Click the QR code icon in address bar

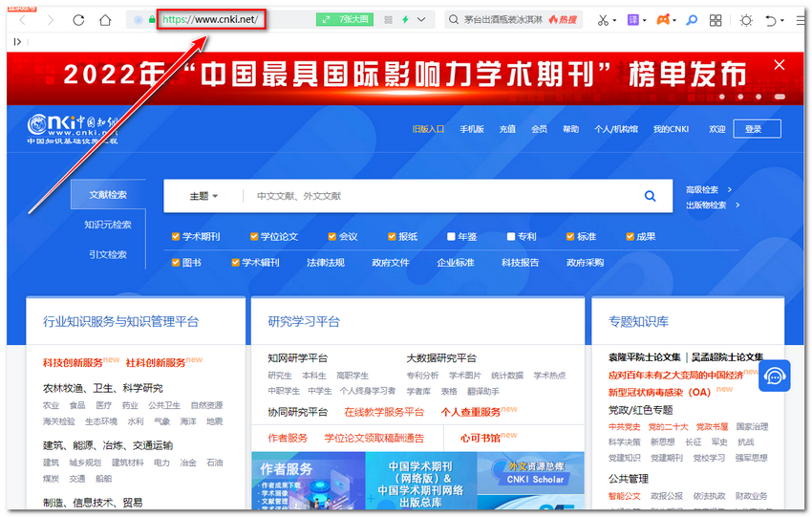389,20
